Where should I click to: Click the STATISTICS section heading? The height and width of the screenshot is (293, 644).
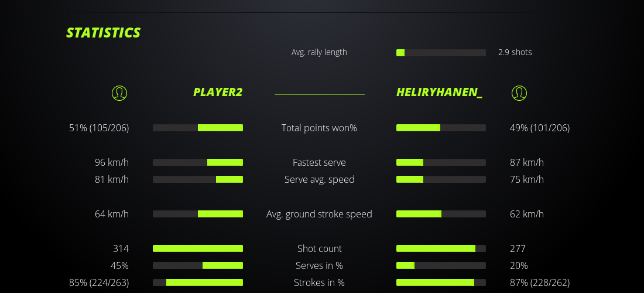coord(104,33)
